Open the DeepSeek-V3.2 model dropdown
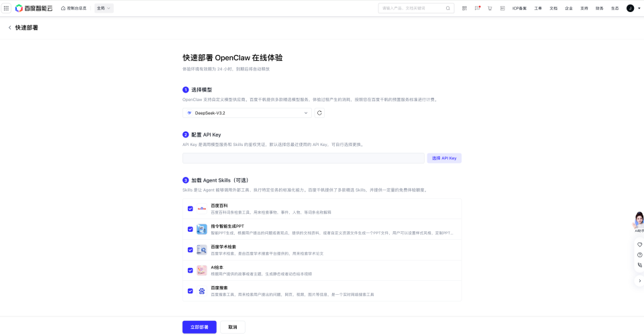The height and width of the screenshot is (335, 644). click(x=247, y=113)
